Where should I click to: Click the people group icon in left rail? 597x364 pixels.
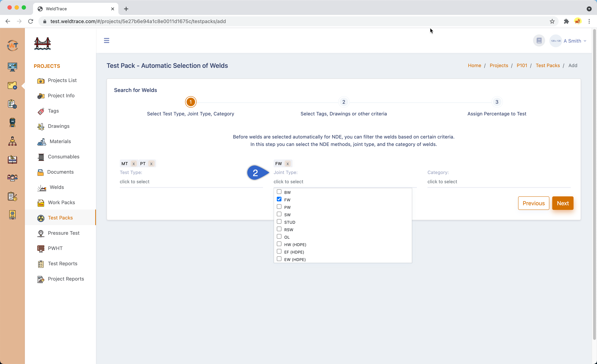click(x=12, y=178)
